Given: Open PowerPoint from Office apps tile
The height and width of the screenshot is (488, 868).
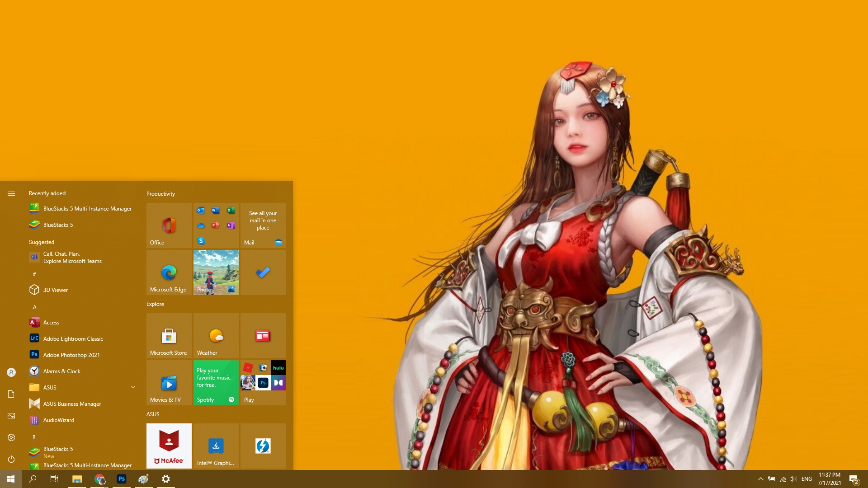Looking at the screenshot, I should pyautogui.click(x=216, y=225).
